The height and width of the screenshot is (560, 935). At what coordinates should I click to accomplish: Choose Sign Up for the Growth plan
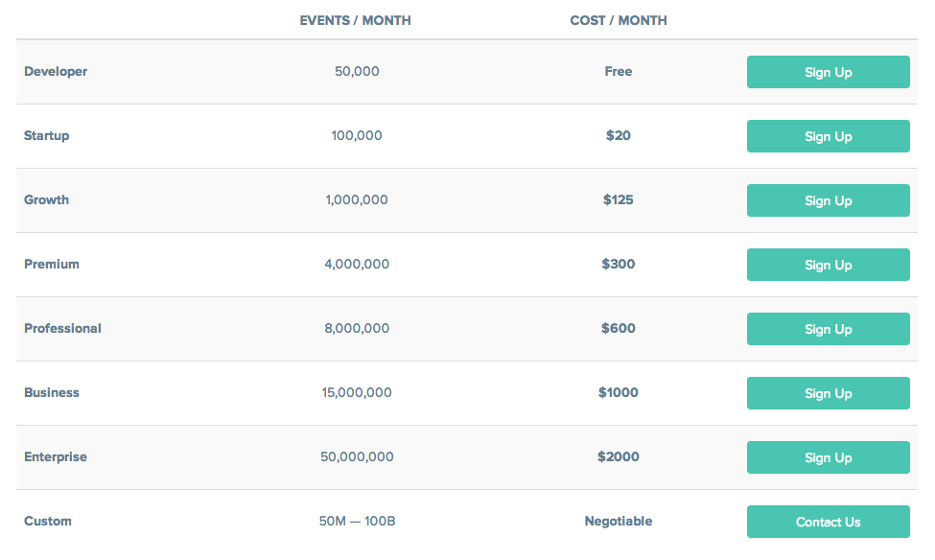[828, 200]
